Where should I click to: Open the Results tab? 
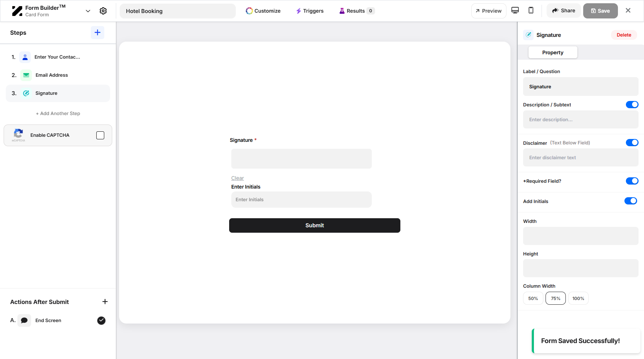[x=357, y=11]
